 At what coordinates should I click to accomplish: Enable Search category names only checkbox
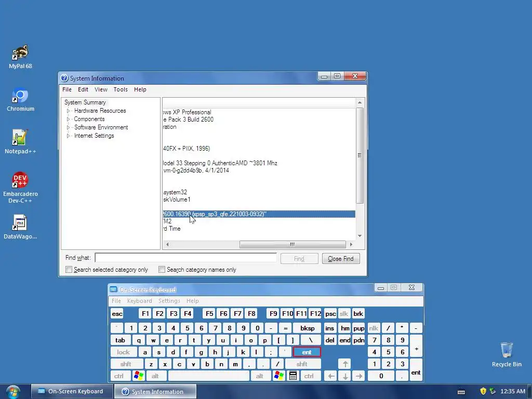[162, 270]
